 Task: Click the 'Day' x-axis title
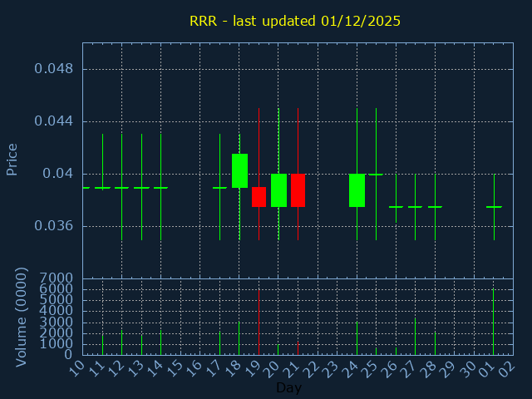tap(288, 388)
